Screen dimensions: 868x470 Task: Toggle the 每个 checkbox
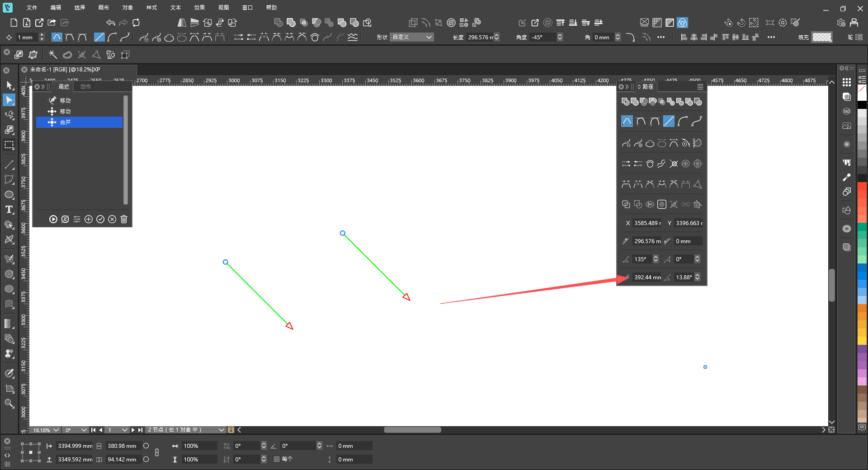(x=277, y=459)
